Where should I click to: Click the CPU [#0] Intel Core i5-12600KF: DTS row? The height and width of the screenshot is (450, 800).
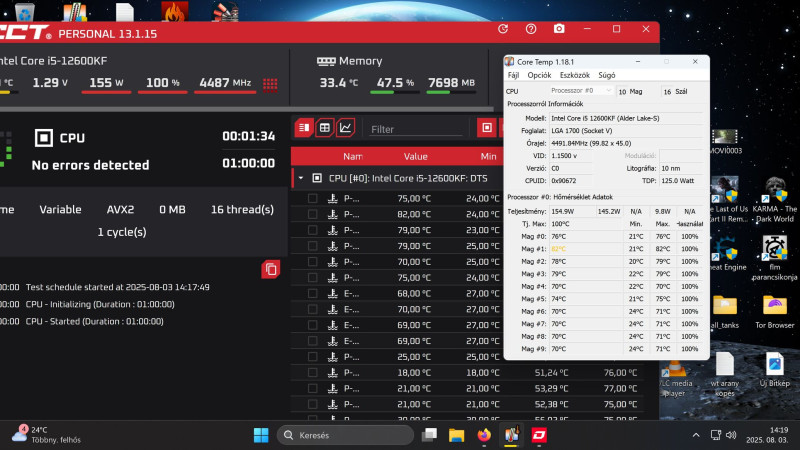[x=398, y=178]
